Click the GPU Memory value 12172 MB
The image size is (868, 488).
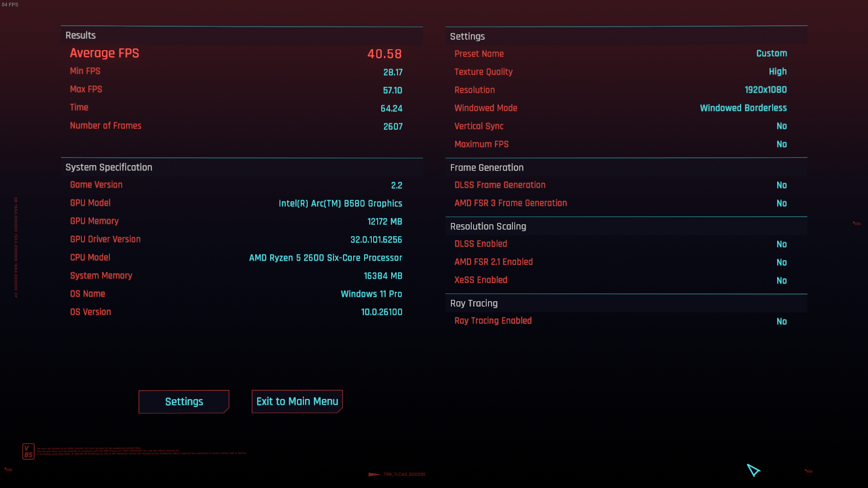pyautogui.click(x=384, y=222)
